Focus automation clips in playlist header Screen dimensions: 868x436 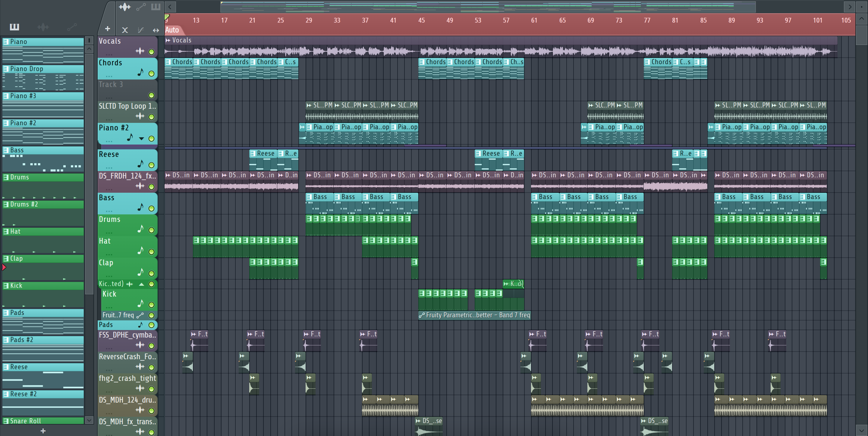[x=141, y=7]
